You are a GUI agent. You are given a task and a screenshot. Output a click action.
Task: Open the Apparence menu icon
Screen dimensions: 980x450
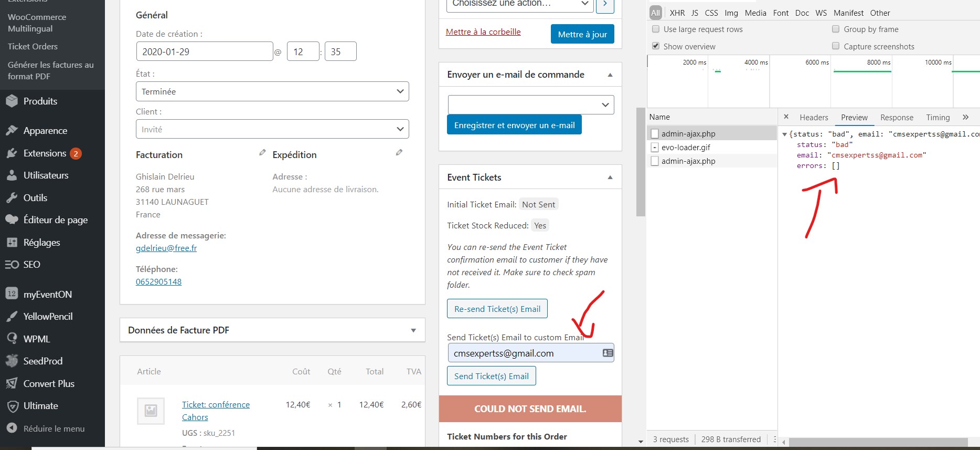(x=12, y=130)
